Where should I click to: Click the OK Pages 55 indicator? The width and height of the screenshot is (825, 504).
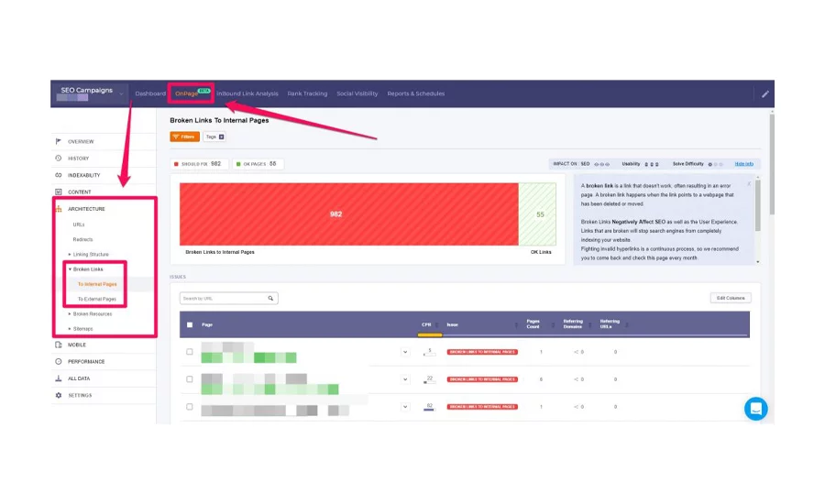pyautogui.click(x=258, y=164)
